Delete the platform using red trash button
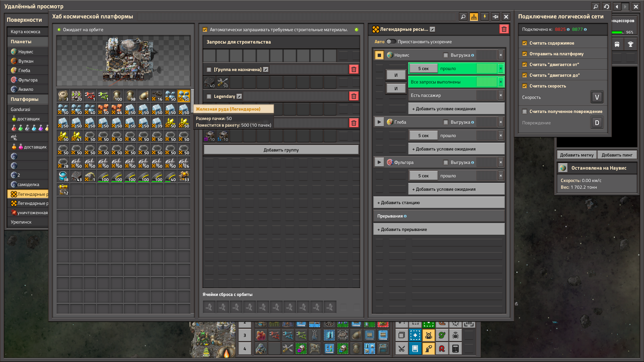644x362 pixels. point(504,29)
